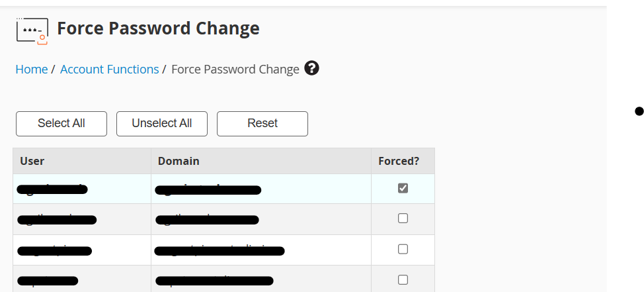644x292 pixels.
Task: Click the black dot in the right margin
Action: pos(639,111)
